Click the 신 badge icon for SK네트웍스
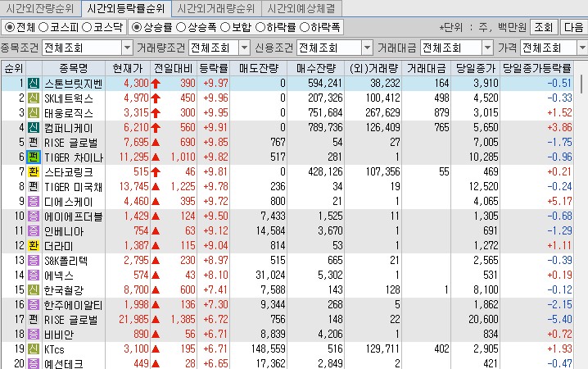 click(x=34, y=98)
